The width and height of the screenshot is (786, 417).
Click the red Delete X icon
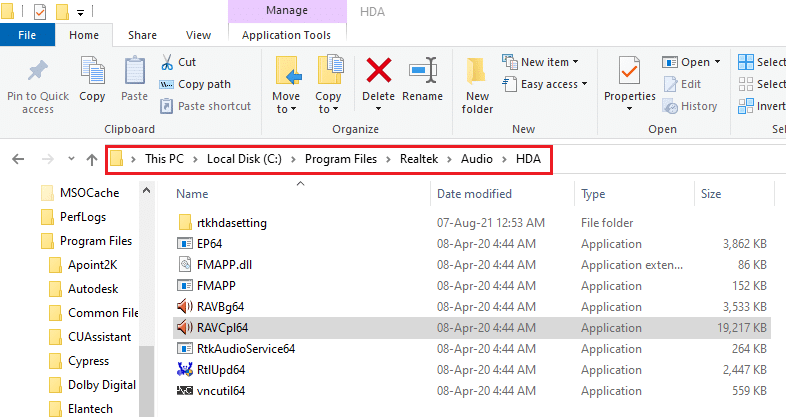pyautogui.click(x=379, y=70)
